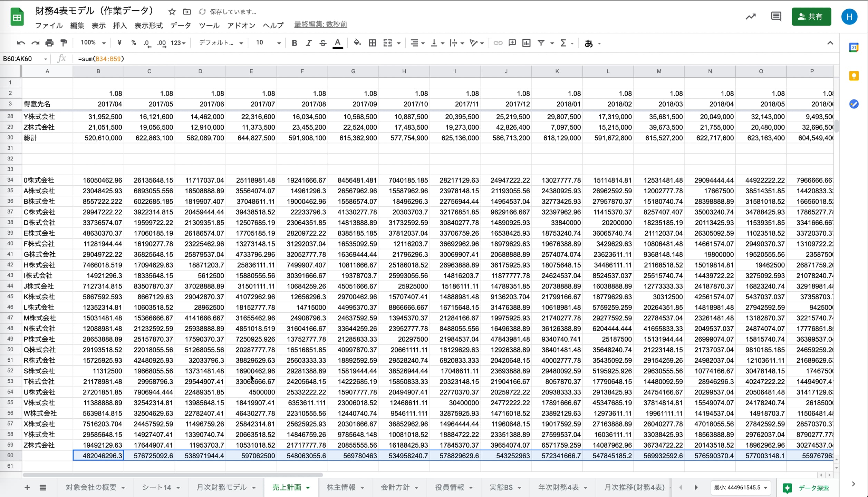Open the データ menu

[180, 25]
